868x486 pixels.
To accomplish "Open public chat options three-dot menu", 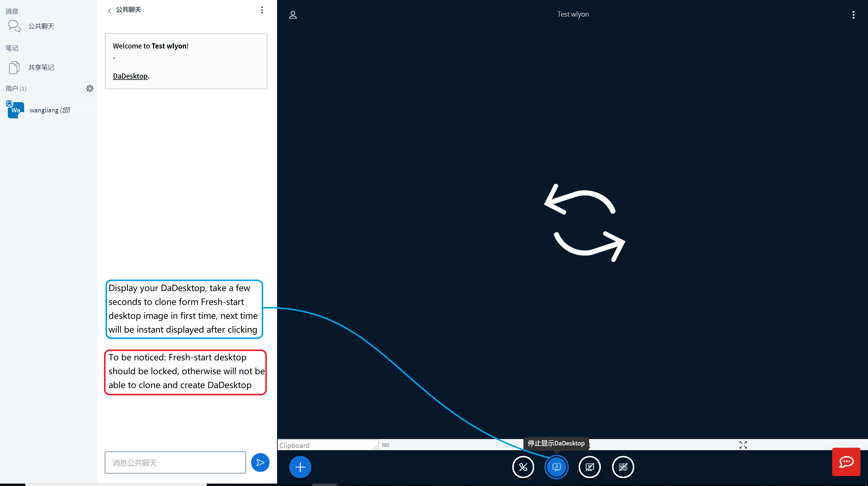I will [262, 10].
